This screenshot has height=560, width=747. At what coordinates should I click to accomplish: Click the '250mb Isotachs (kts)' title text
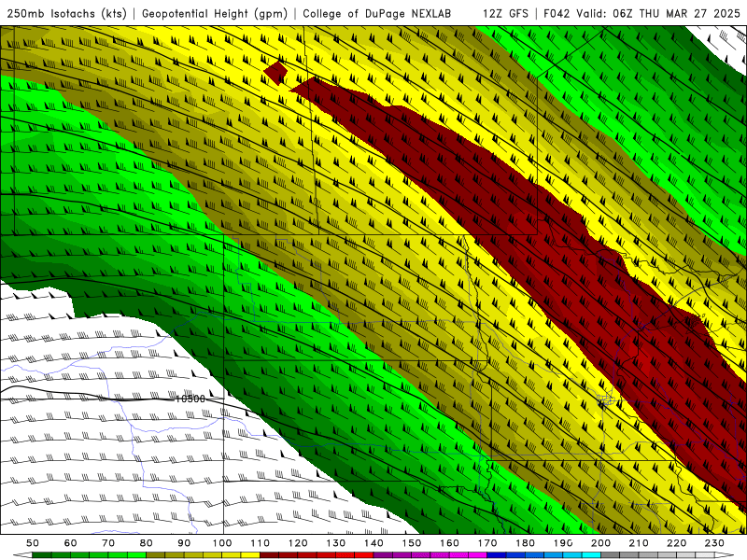tap(66, 13)
